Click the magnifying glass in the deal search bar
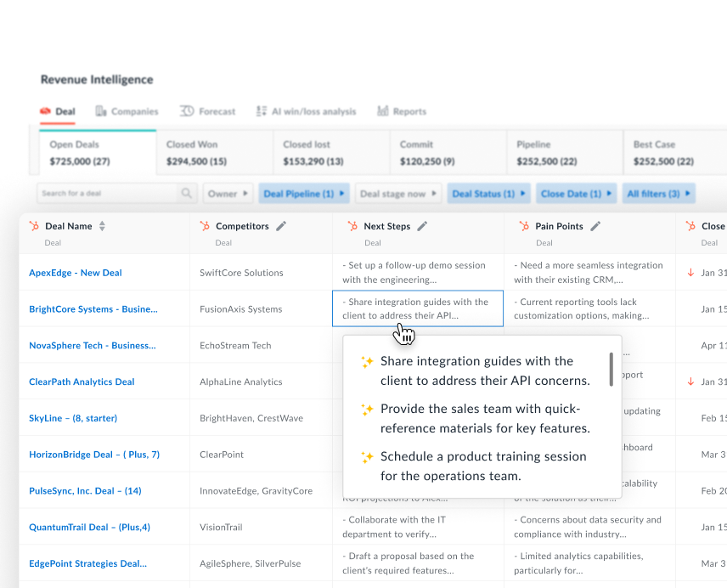The width and height of the screenshot is (727, 588). point(186,193)
